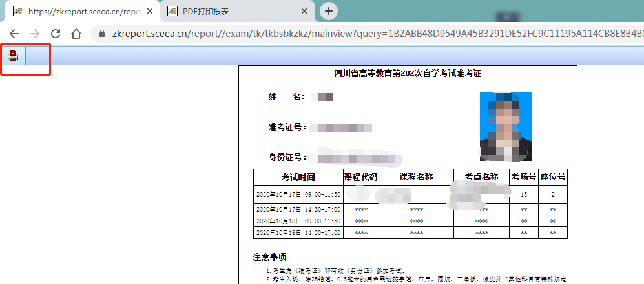Reload the current page

point(56,34)
